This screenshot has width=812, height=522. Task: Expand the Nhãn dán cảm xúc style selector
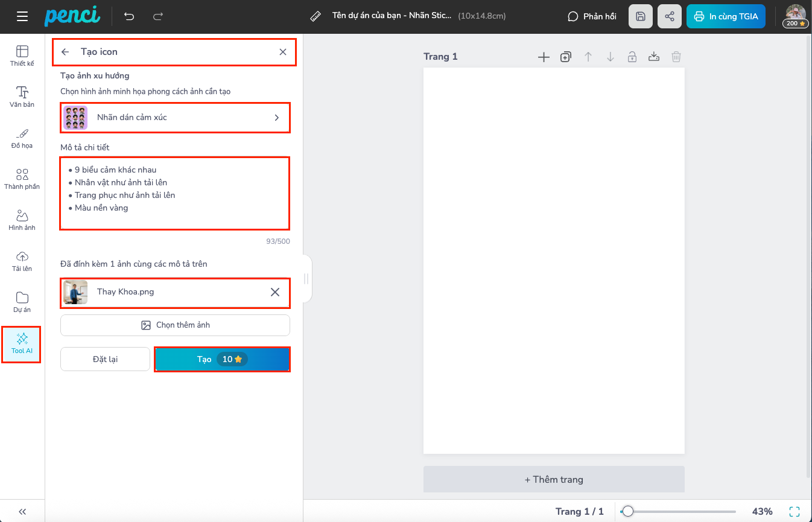coord(175,118)
